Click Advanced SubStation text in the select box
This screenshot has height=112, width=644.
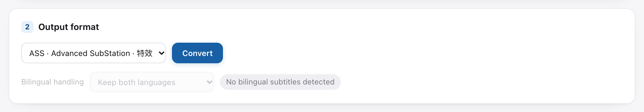point(91,53)
